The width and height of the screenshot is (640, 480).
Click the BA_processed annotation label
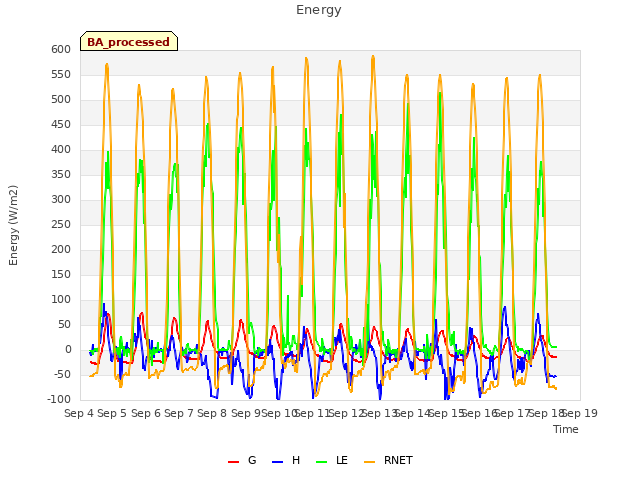pos(129,42)
